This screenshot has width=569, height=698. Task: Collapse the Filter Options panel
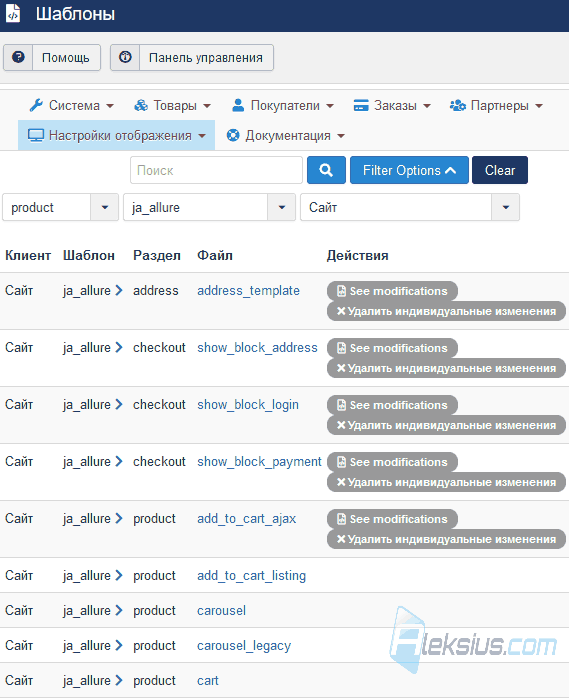pos(409,170)
